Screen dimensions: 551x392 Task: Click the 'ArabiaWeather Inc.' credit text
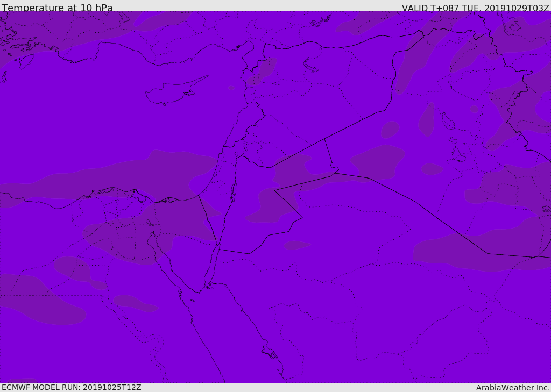(513, 388)
